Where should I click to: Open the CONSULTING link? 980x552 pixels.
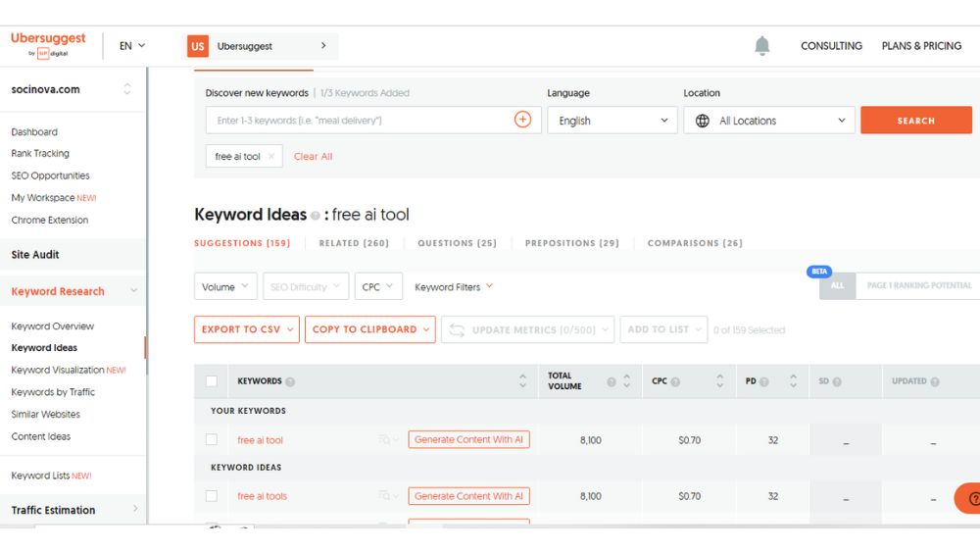coord(831,46)
